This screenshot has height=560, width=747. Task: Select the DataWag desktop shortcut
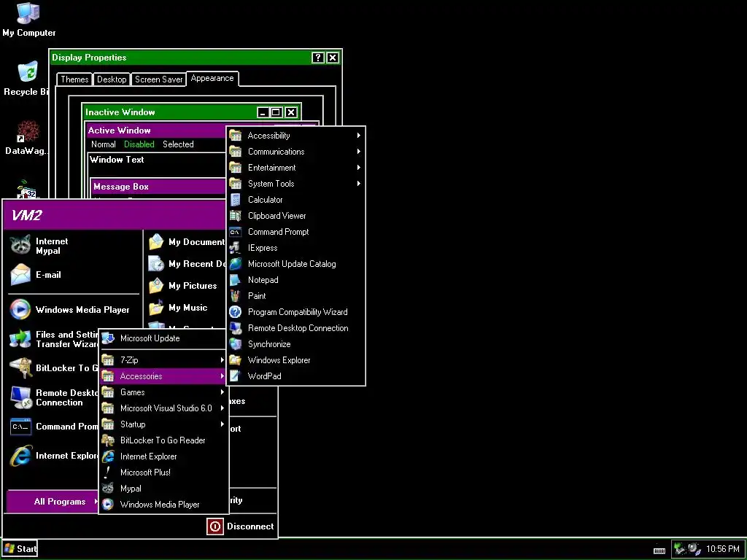point(26,138)
